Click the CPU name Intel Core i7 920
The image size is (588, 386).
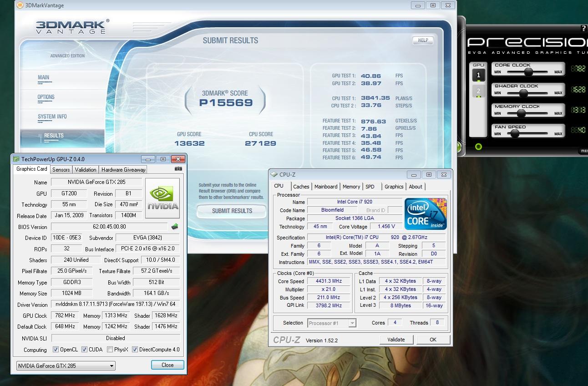coord(355,202)
